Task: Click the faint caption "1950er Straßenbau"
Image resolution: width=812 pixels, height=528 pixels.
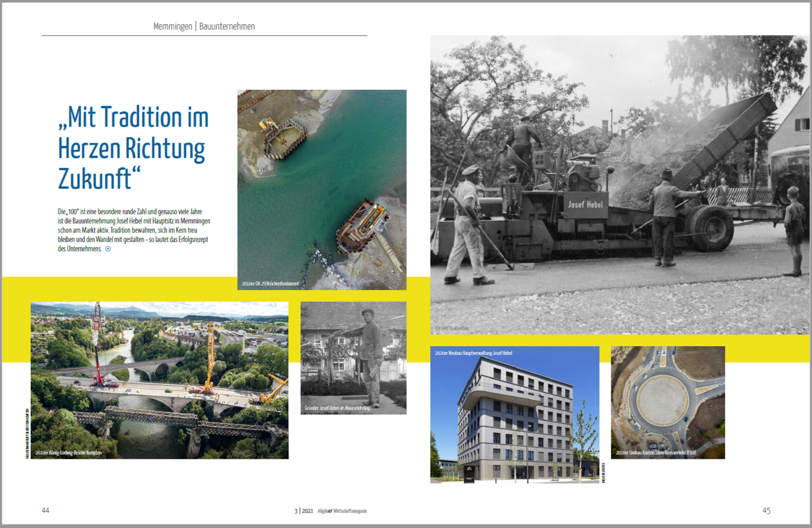Action: (452, 328)
